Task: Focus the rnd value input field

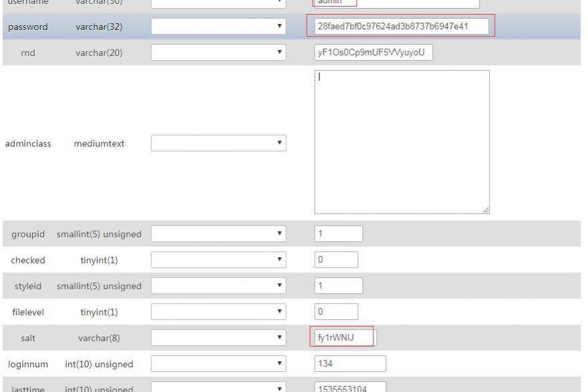Action: [373, 53]
